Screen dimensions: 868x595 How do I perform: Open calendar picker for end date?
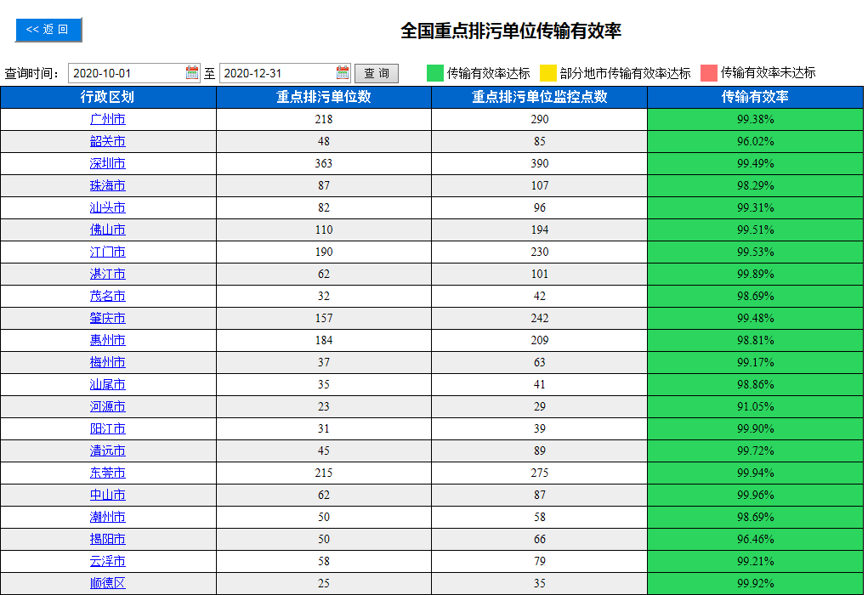pyautogui.click(x=343, y=72)
